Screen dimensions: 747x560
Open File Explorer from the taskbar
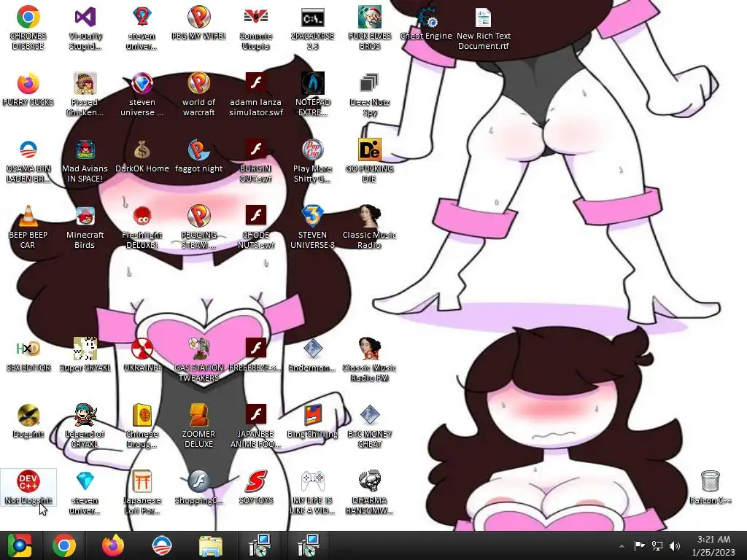click(211, 545)
